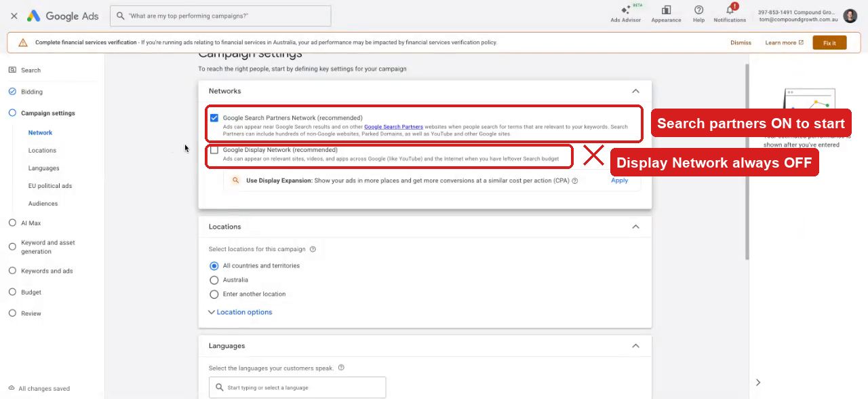Open the Google Search Partners link

click(x=393, y=127)
